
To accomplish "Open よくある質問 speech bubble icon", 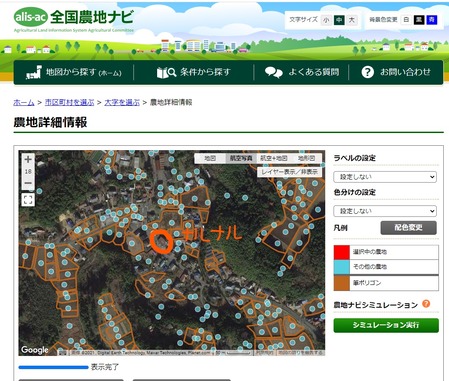I will coord(273,72).
